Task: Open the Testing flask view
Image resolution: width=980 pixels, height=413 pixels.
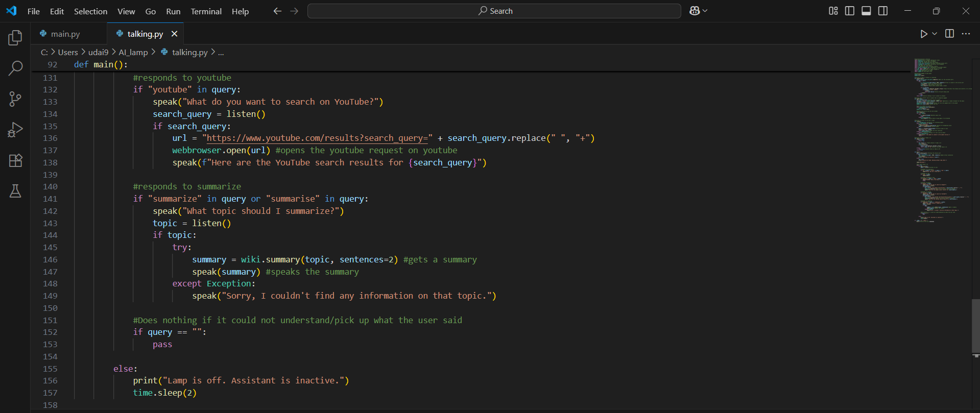Action: coord(15,191)
